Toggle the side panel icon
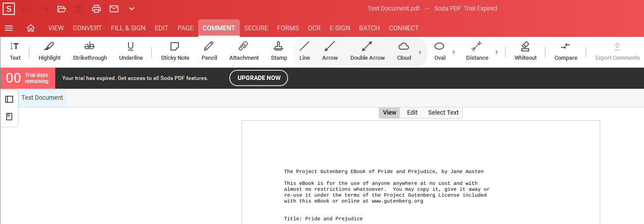The height and width of the screenshot is (224, 644). coord(9,99)
